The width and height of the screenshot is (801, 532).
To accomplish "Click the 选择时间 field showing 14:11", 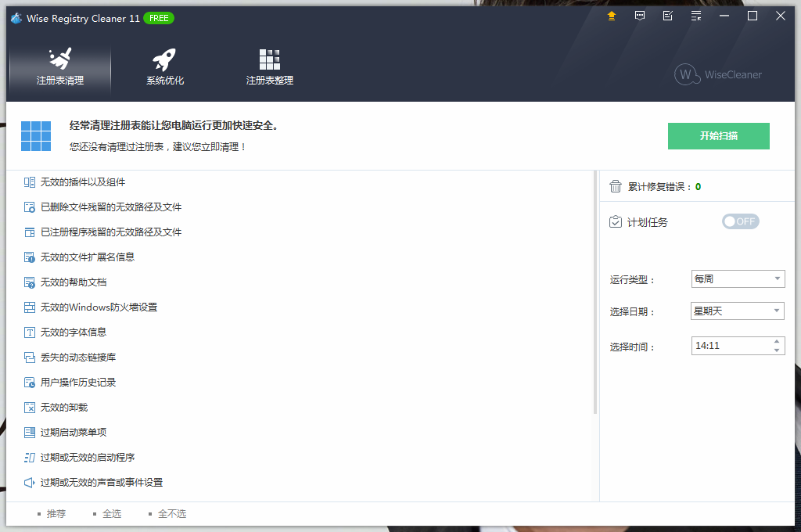I will (730, 346).
